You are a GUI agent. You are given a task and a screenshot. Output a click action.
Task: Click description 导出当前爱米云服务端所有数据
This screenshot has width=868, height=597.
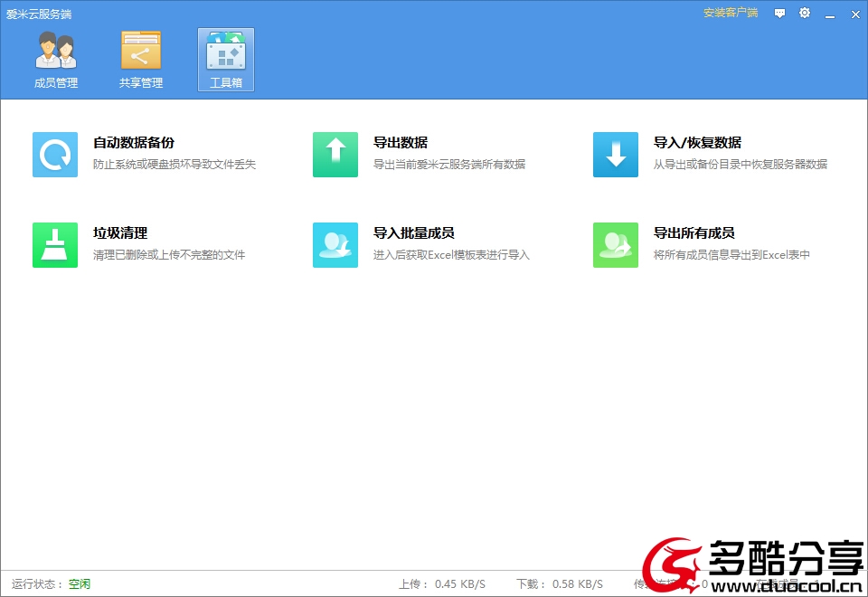tap(449, 165)
